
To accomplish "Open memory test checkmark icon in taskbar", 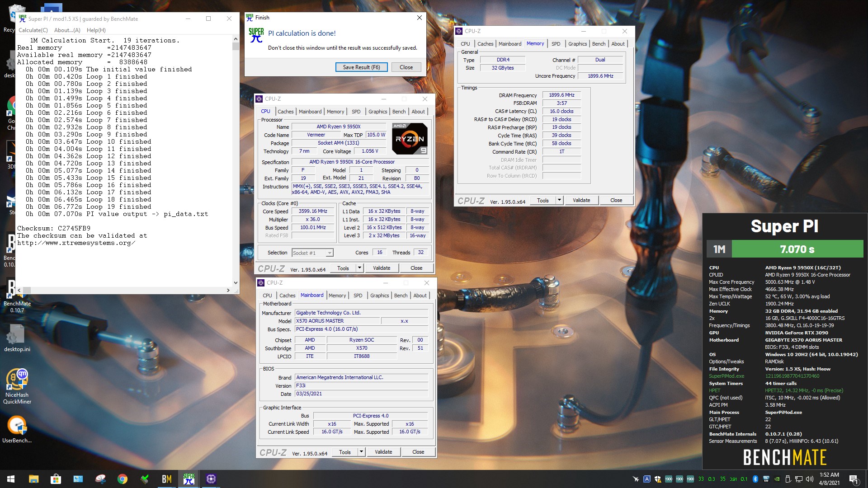I will click(145, 479).
